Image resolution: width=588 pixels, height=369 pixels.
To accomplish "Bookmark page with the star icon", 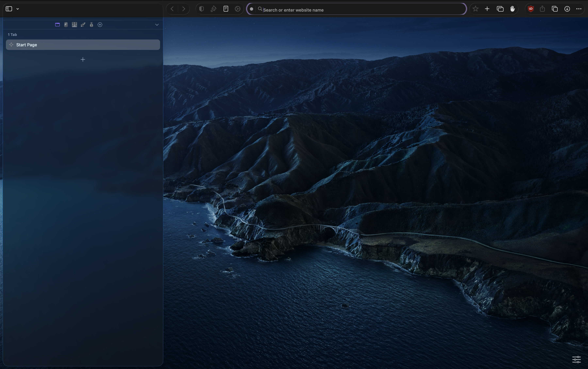I will (x=475, y=9).
